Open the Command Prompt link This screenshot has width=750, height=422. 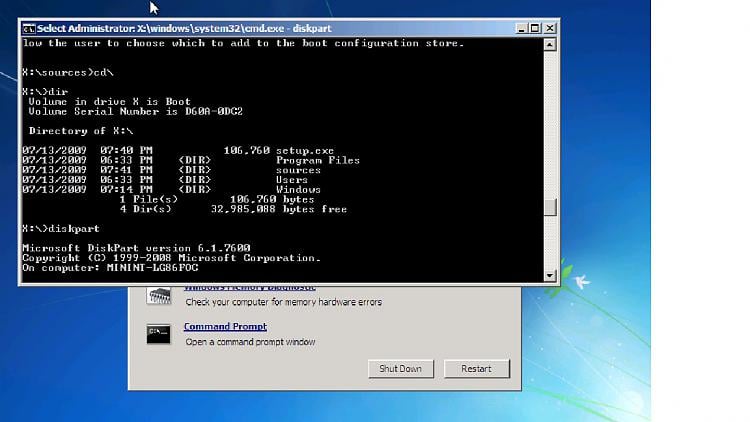pos(225,326)
